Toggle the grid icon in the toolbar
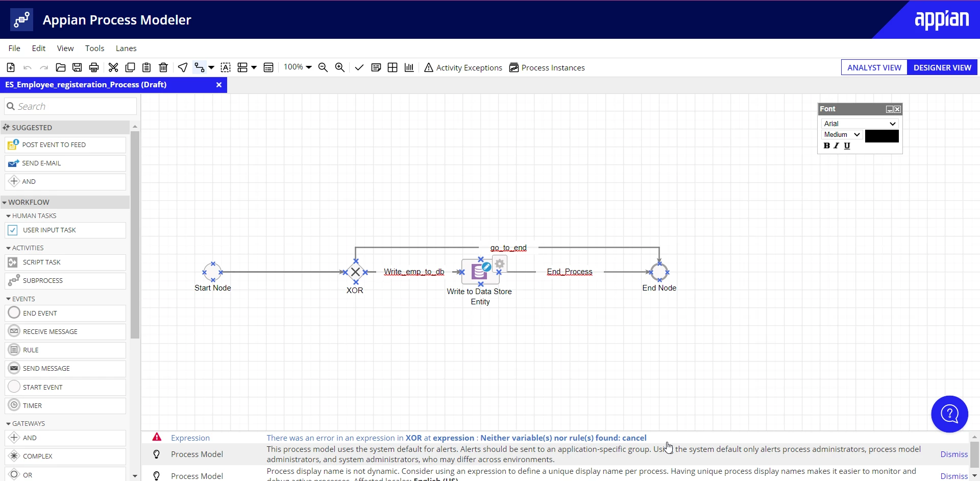Viewport: 980px width, 481px height. coord(393,67)
